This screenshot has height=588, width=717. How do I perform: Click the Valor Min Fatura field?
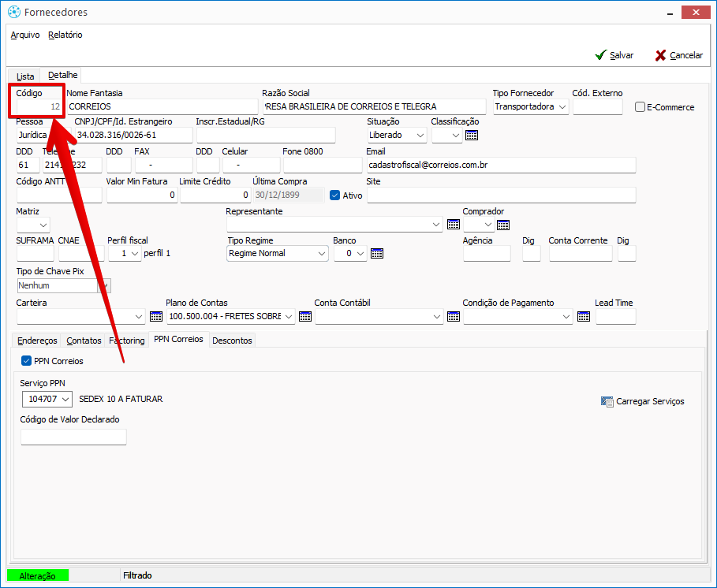(x=142, y=195)
